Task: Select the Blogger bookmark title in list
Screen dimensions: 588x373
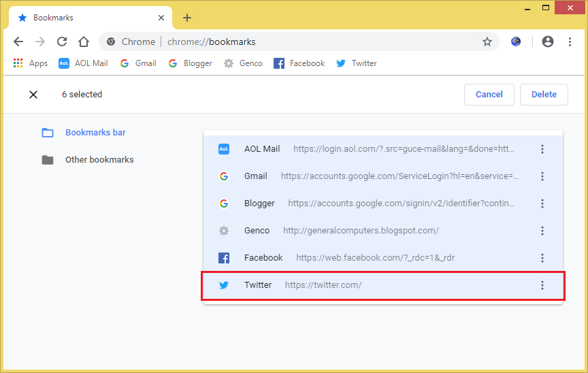Action: 259,204
